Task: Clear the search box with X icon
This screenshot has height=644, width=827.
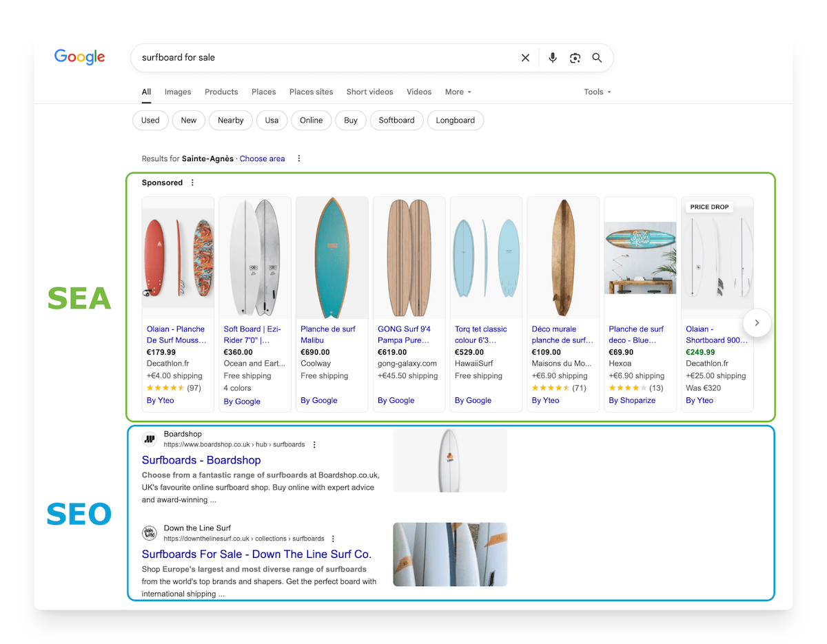Action: click(x=525, y=58)
